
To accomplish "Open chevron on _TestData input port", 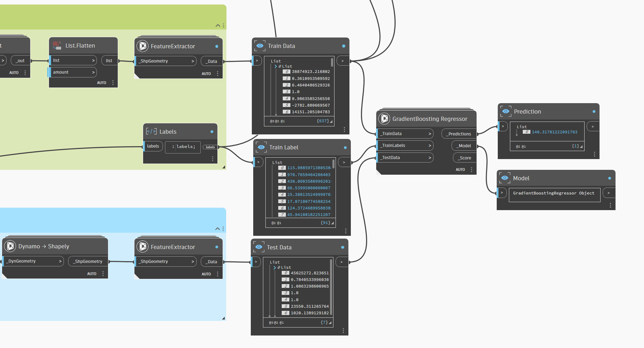I will coord(430,158).
